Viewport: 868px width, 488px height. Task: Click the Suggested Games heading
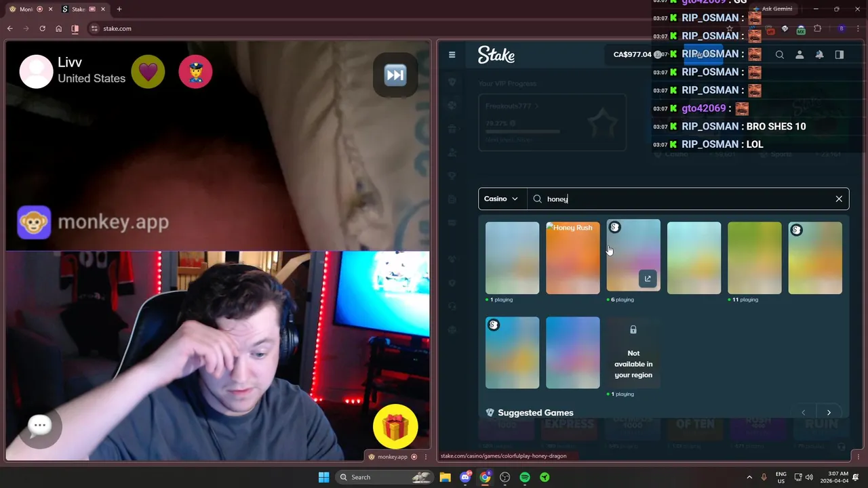tap(535, 413)
